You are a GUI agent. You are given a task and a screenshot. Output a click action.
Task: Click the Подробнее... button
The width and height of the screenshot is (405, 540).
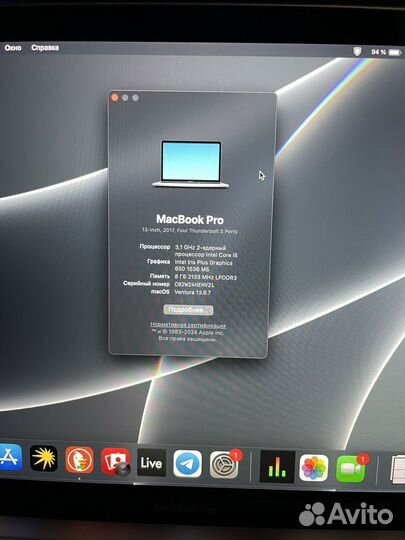(188, 310)
